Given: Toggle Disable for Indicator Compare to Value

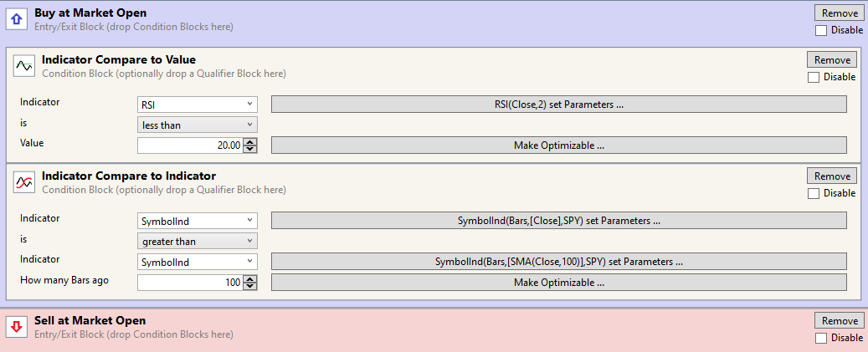Looking at the screenshot, I should tap(814, 77).
